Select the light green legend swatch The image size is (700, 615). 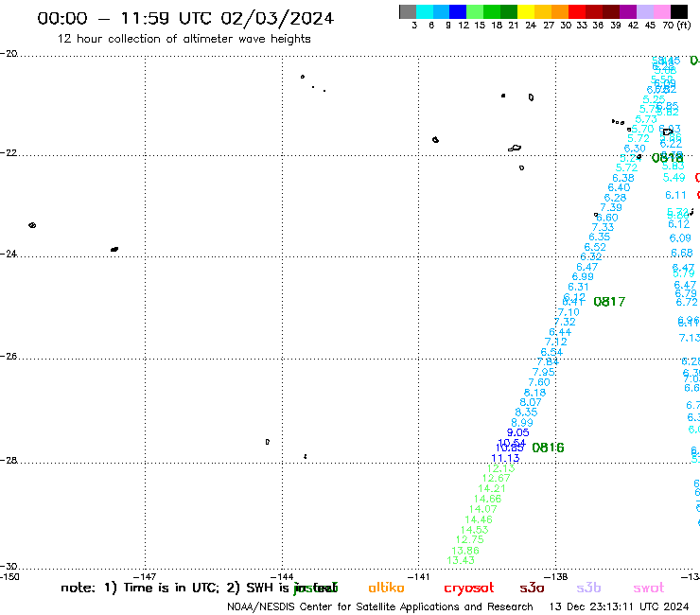pyautogui.click(x=475, y=11)
